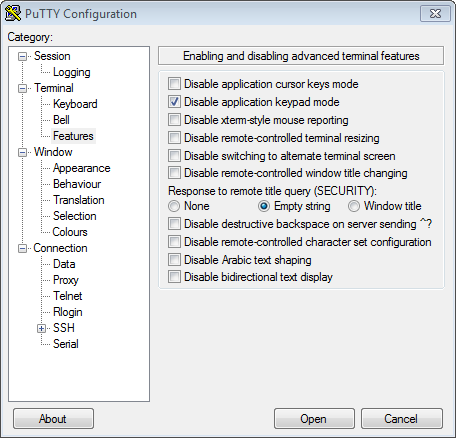Click the 'Enabling and disabling advanced terminal features' heading
The width and height of the screenshot is (456, 438).
(x=301, y=56)
